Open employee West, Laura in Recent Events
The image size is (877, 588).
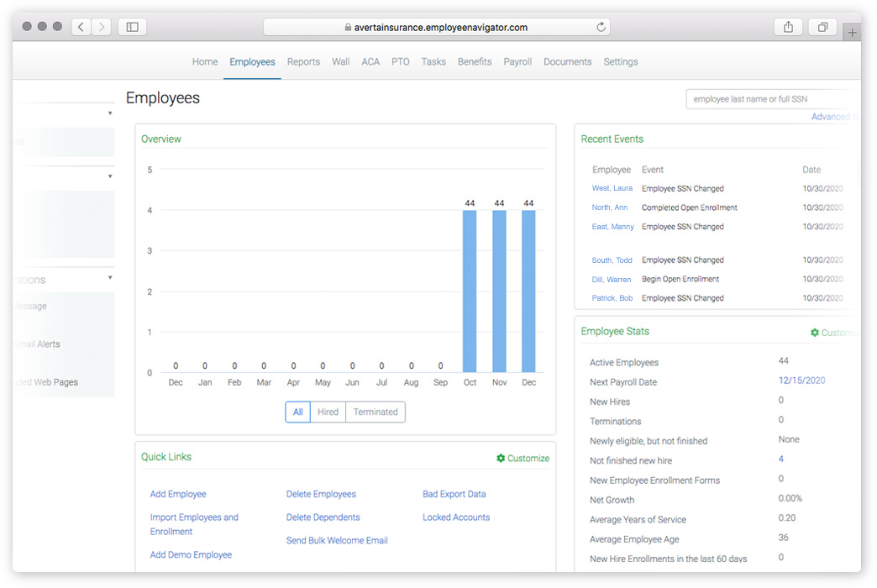click(612, 188)
